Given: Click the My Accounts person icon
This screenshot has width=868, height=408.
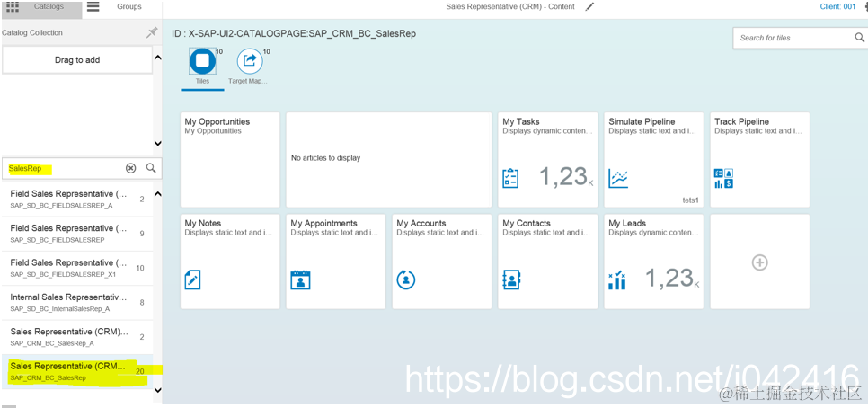Looking at the screenshot, I should pos(406,279).
